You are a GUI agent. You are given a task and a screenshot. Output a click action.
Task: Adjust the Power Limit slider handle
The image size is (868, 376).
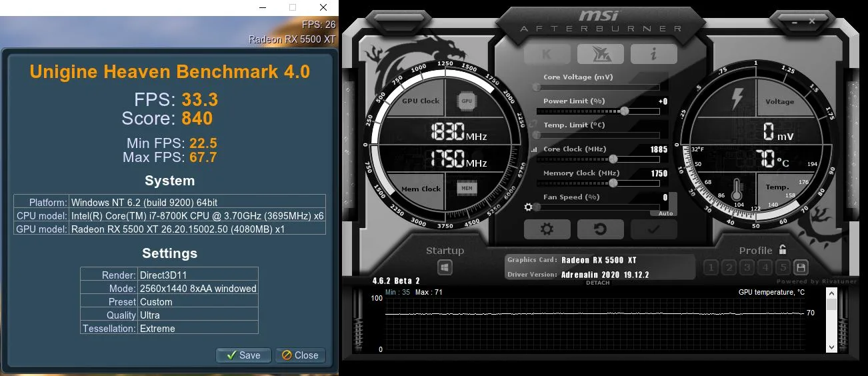tap(625, 111)
